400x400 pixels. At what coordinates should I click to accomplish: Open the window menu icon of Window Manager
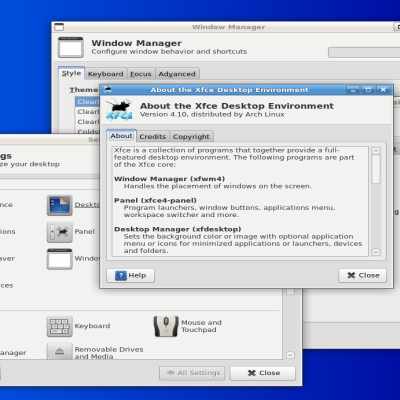pyautogui.click(x=59, y=27)
